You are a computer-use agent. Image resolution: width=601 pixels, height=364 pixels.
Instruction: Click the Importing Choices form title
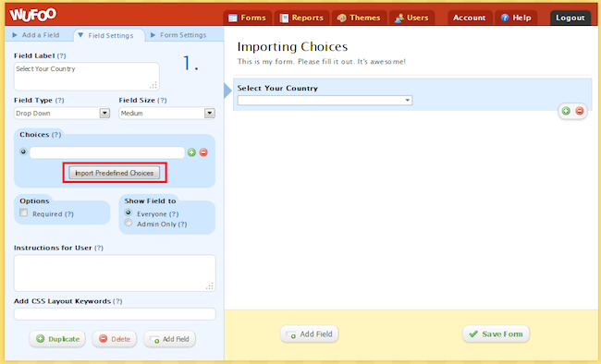pos(292,47)
